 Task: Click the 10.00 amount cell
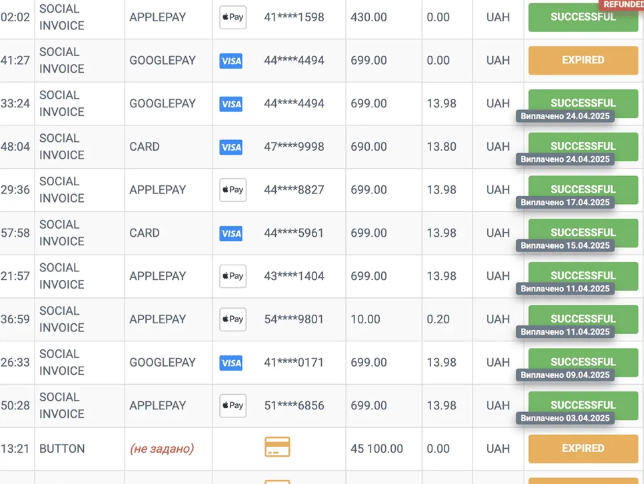pos(365,320)
